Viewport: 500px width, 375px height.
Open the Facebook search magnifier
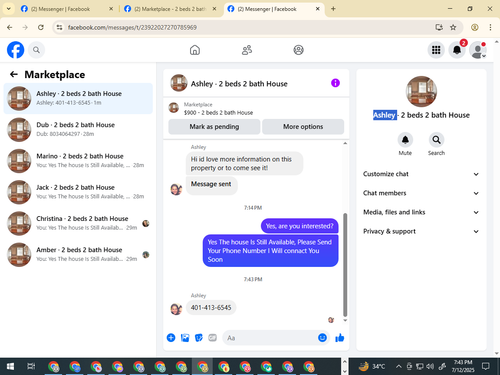pyautogui.click(x=36, y=50)
